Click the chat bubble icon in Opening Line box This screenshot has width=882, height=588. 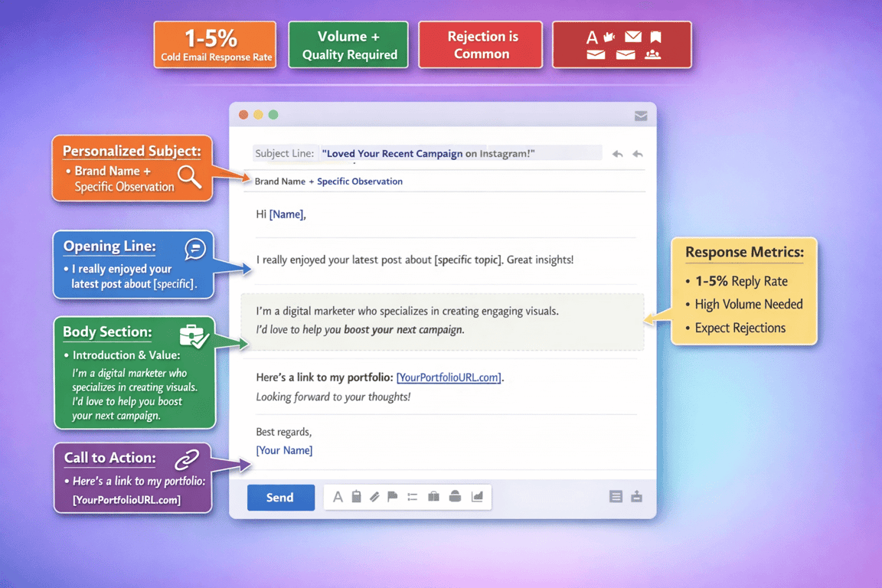click(195, 248)
